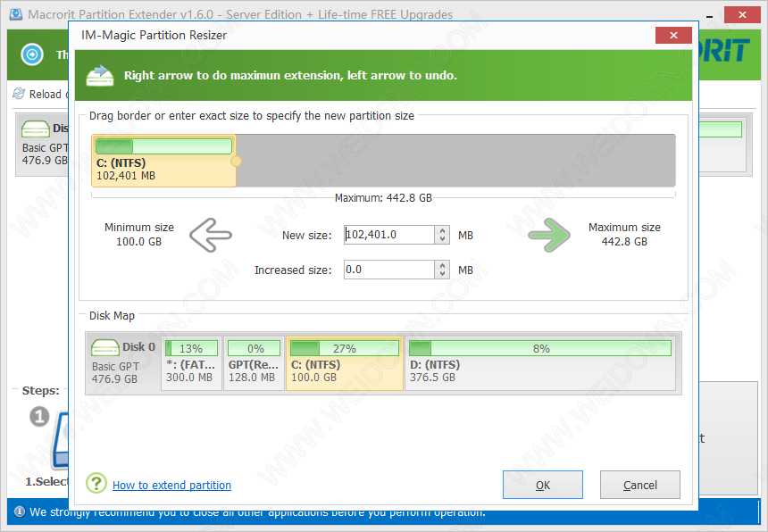Click the right arrow maximum size icon
This screenshot has height=532, width=768.
550,236
